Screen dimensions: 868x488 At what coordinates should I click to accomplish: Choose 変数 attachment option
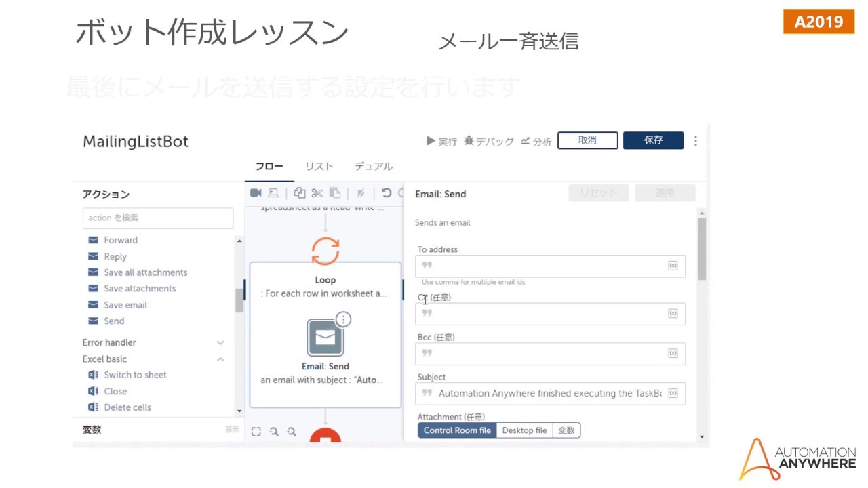[x=566, y=430]
